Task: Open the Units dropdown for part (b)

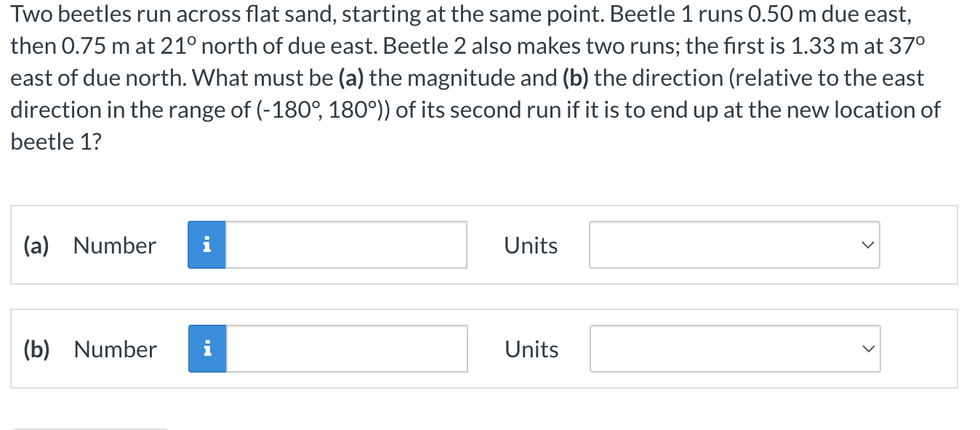Action: [x=734, y=349]
